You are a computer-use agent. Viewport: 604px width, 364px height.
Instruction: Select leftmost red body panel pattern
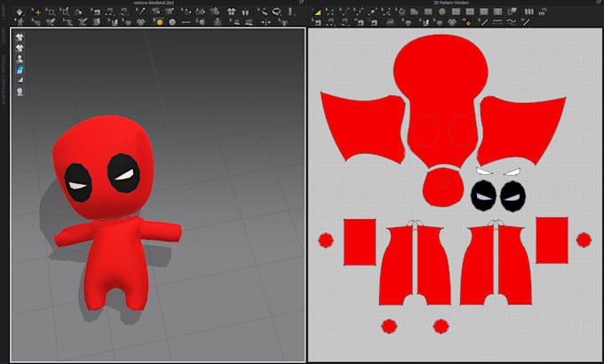[x=396, y=265]
